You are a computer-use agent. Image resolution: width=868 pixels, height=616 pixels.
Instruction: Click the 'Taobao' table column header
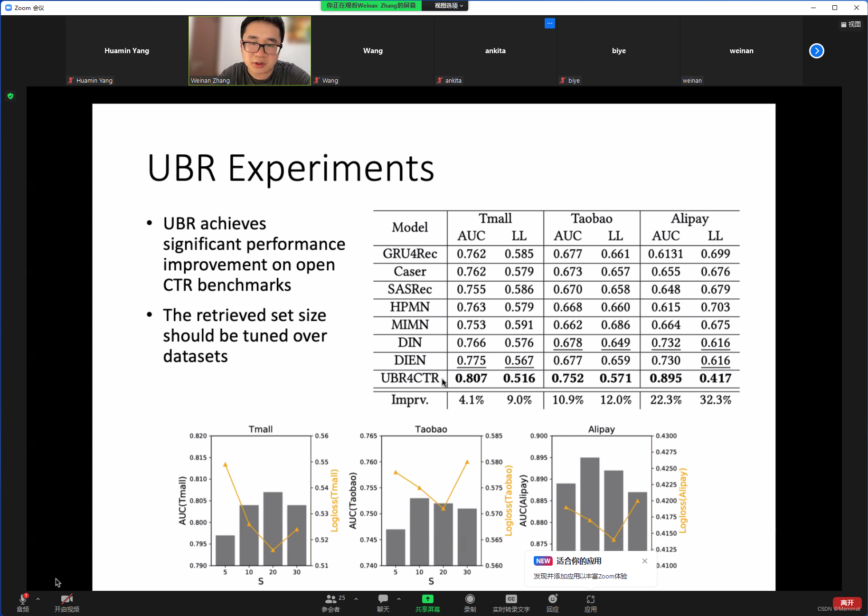[591, 218]
